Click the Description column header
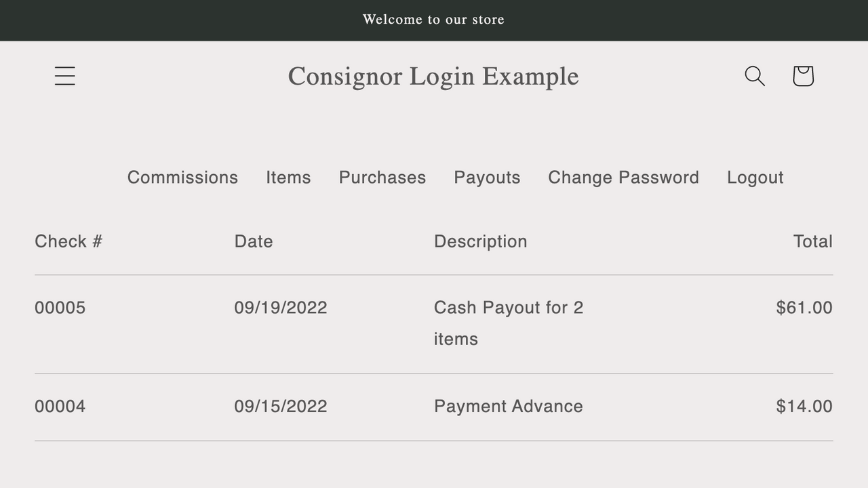Screen dimensions: 868x488 point(480,241)
